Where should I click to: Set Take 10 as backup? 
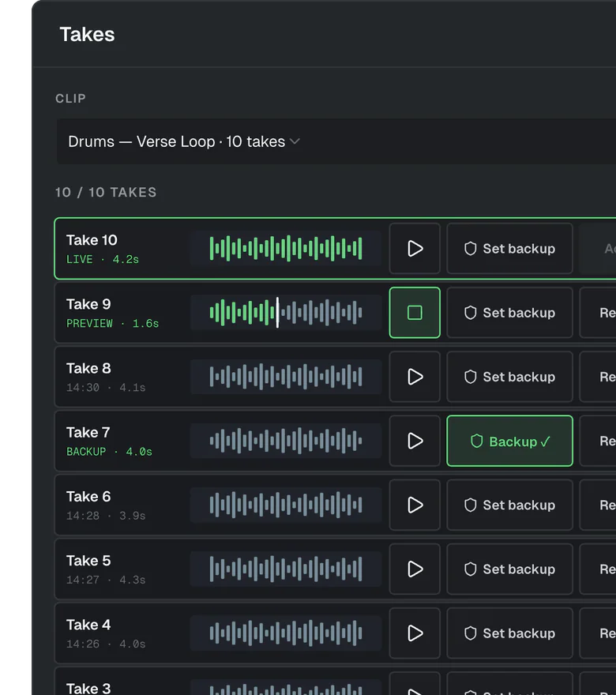[509, 249]
